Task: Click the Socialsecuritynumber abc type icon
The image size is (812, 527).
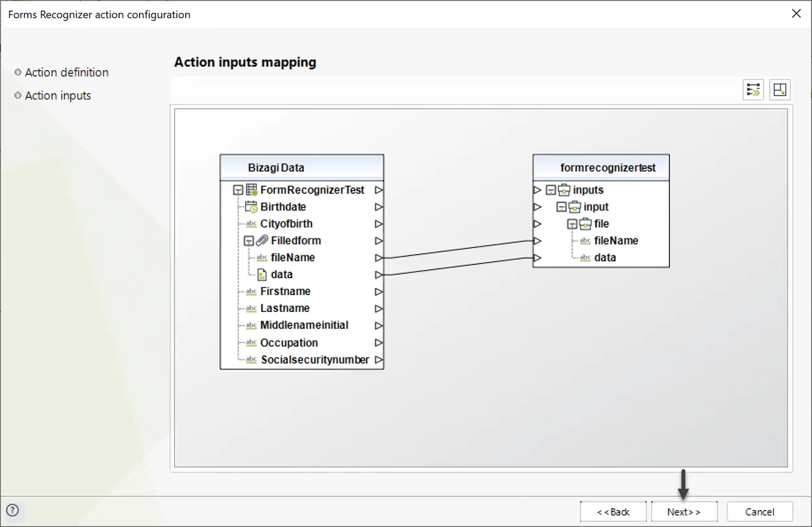Action: click(251, 359)
